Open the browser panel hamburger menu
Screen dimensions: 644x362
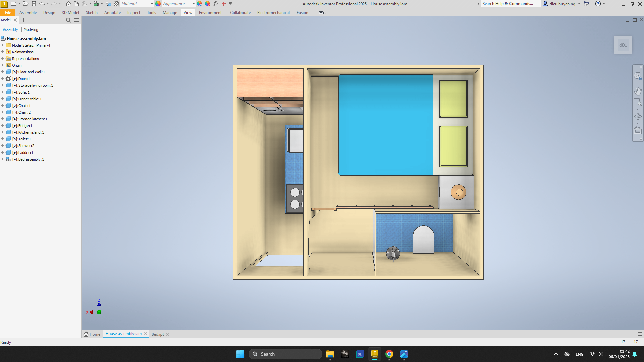click(x=77, y=20)
